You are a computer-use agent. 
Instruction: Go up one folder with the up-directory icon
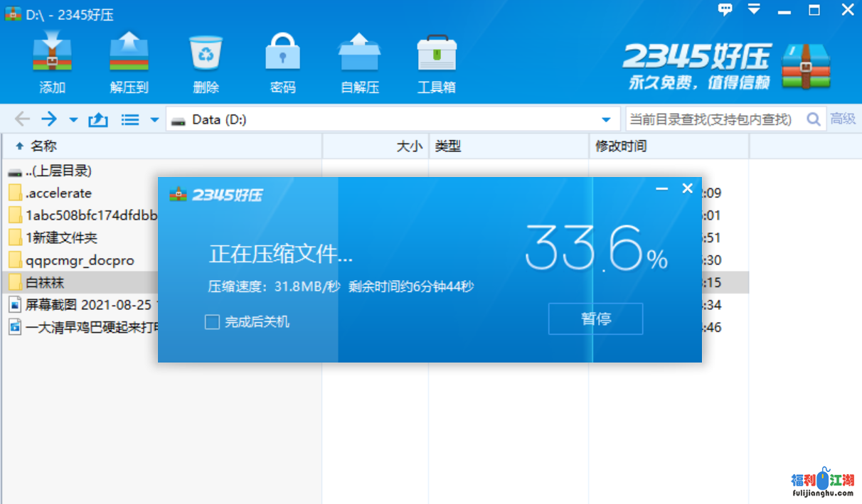pos(97,119)
